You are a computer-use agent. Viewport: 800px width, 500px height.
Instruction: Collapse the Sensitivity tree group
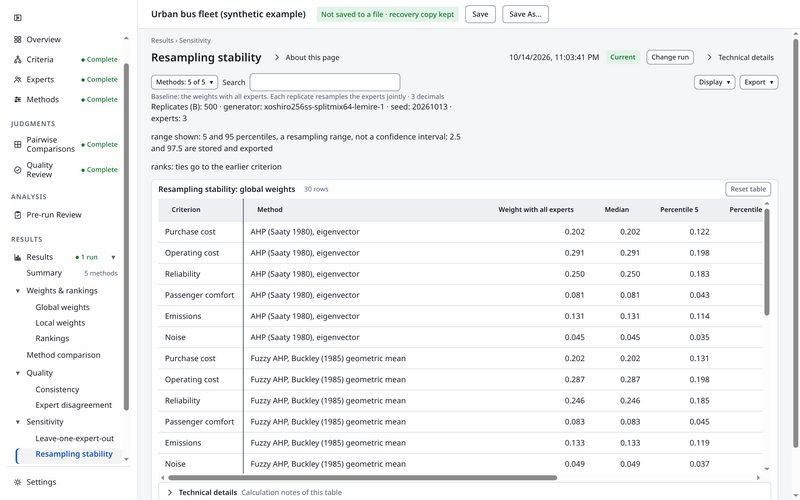18,422
